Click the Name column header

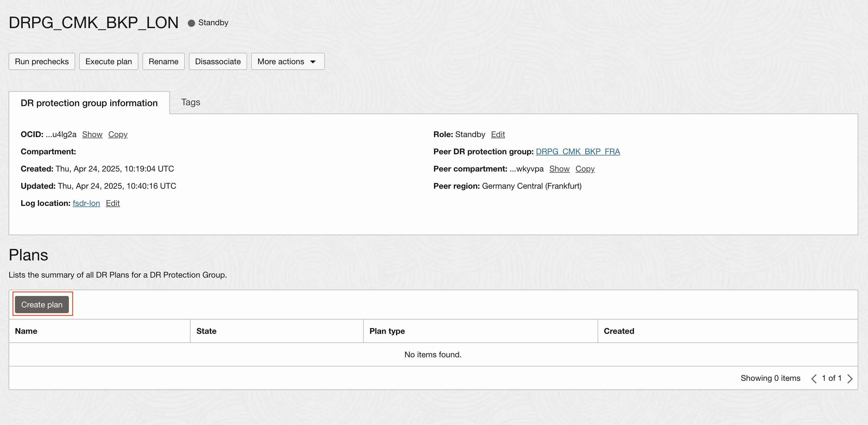26,331
